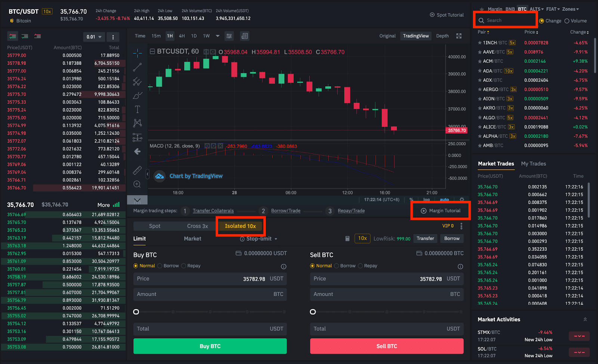Open the Transfer Collaterals step link

pos(213,211)
